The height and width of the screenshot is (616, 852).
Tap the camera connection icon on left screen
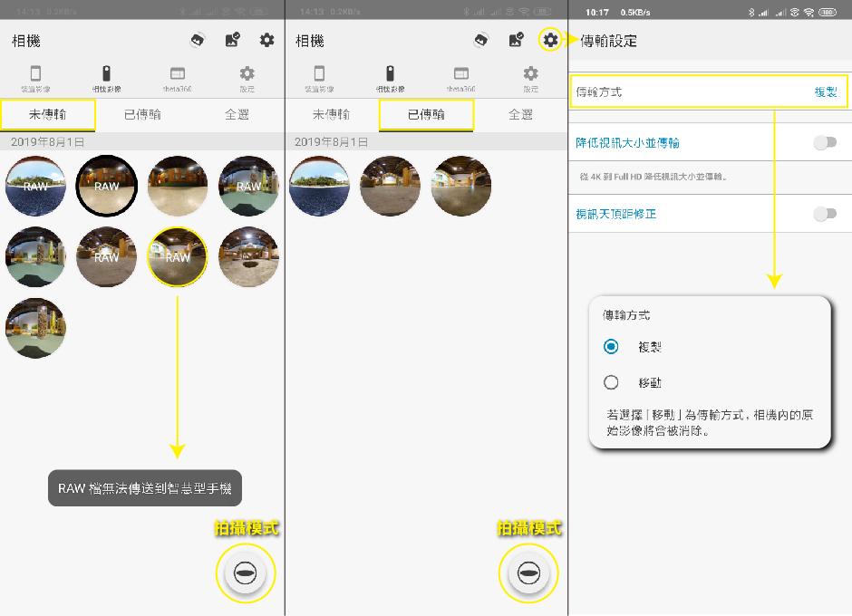click(x=198, y=40)
